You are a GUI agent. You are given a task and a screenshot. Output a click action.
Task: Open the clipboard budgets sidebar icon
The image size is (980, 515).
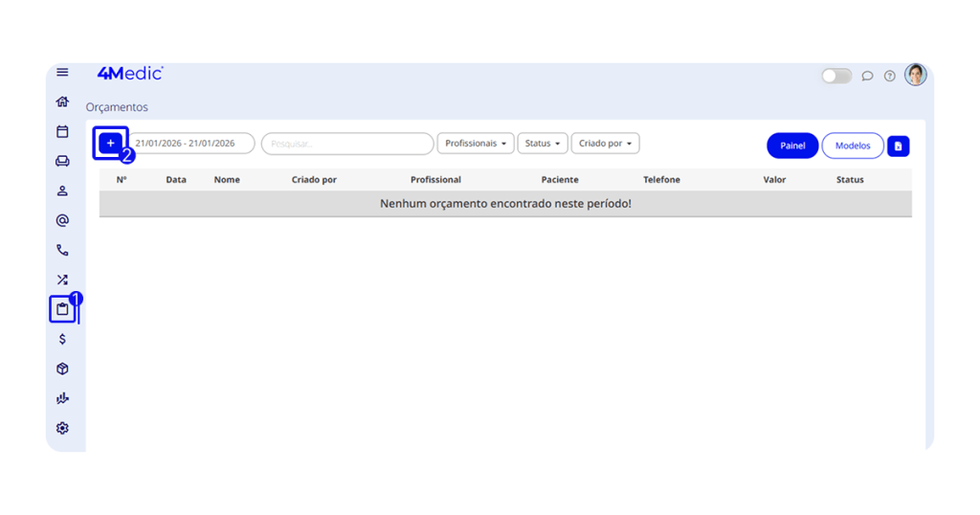click(x=62, y=309)
